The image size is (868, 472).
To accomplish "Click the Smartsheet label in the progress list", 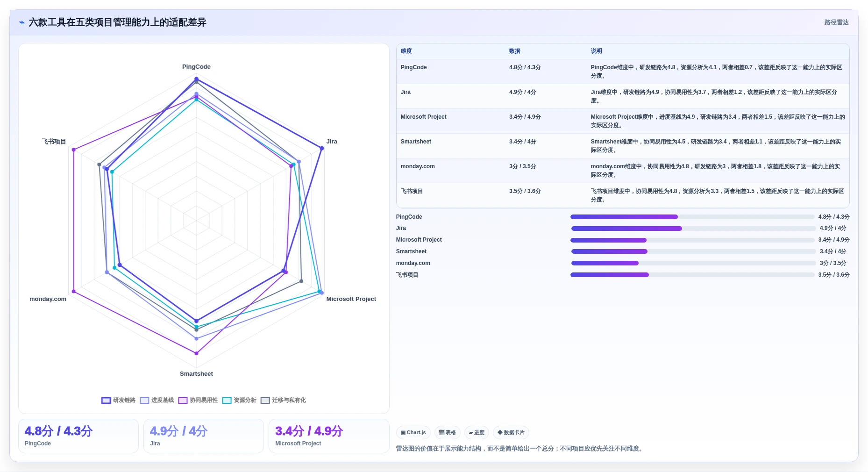I will 411,251.
